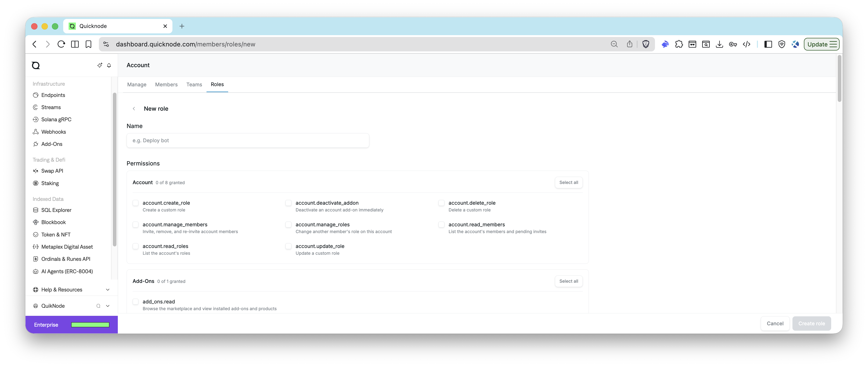
Task: Open the Teams tab
Action: [194, 85]
